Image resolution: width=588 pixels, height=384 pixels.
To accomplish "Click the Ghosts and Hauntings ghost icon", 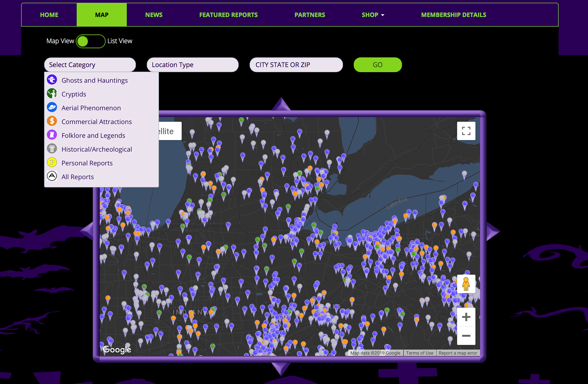I will pyautogui.click(x=52, y=80).
